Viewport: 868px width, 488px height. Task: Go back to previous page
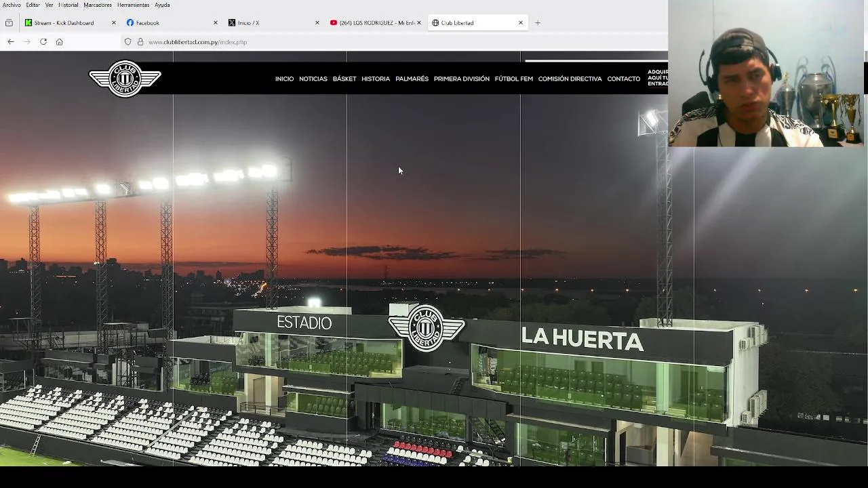tap(11, 42)
